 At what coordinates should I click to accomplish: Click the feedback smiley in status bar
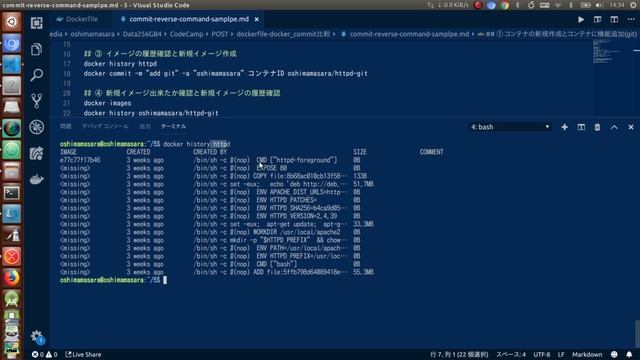click(614, 354)
